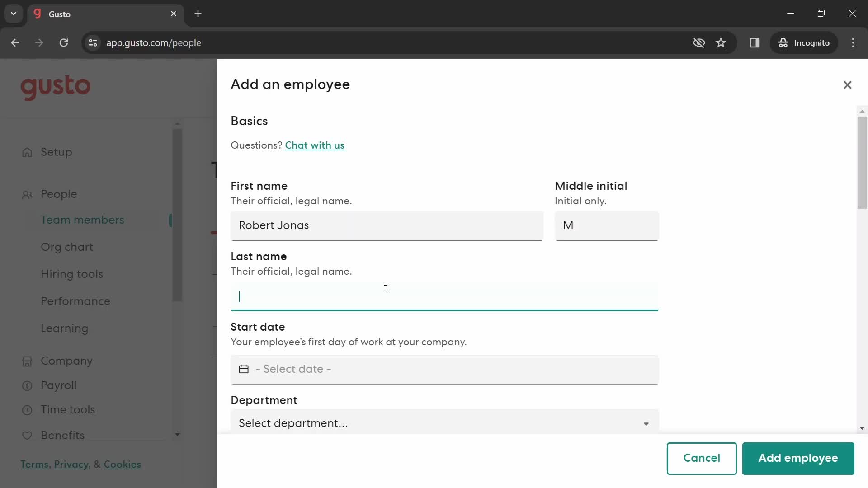868x488 pixels.
Task: Expand the Benefits dropdown arrow
Action: coord(177,435)
